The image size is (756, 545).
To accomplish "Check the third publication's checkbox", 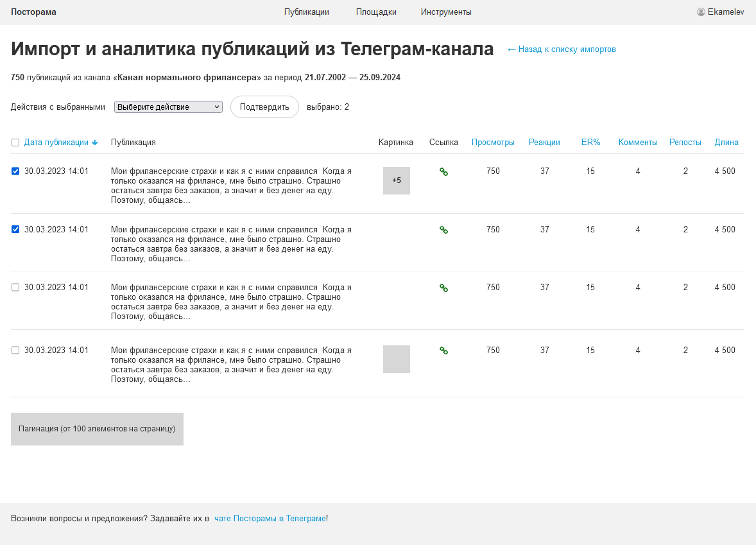I will 15,288.
